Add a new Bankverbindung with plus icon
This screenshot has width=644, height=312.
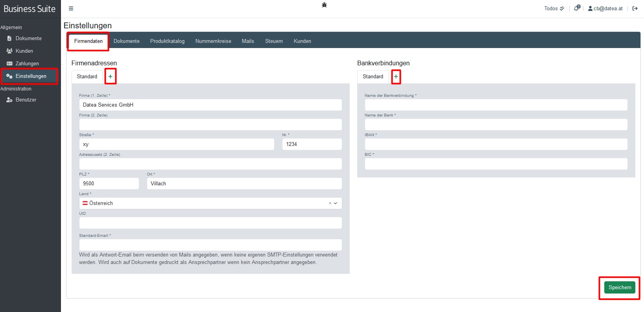(396, 76)
